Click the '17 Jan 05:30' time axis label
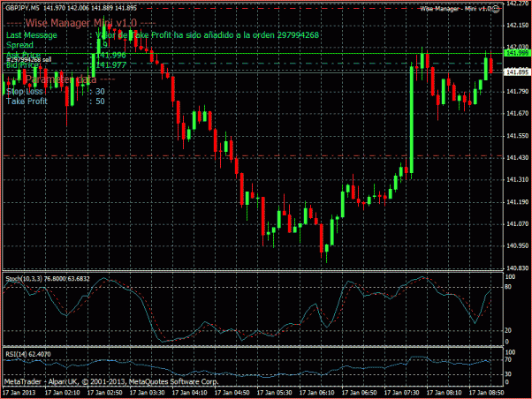 pos(275,393)
